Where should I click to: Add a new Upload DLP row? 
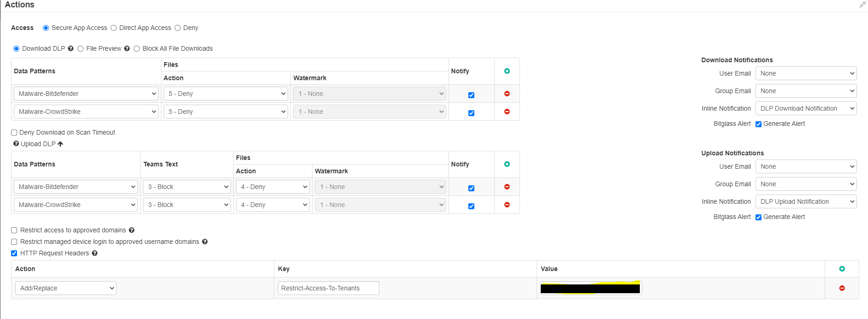(507, 164)
